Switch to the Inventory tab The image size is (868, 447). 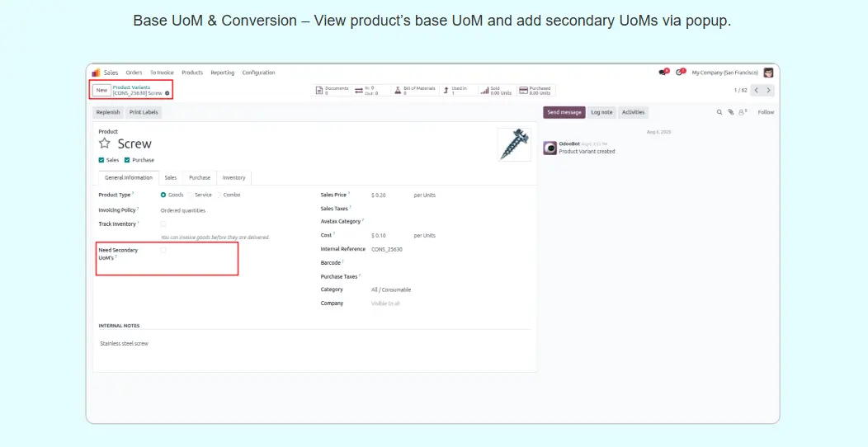point(234,177)
